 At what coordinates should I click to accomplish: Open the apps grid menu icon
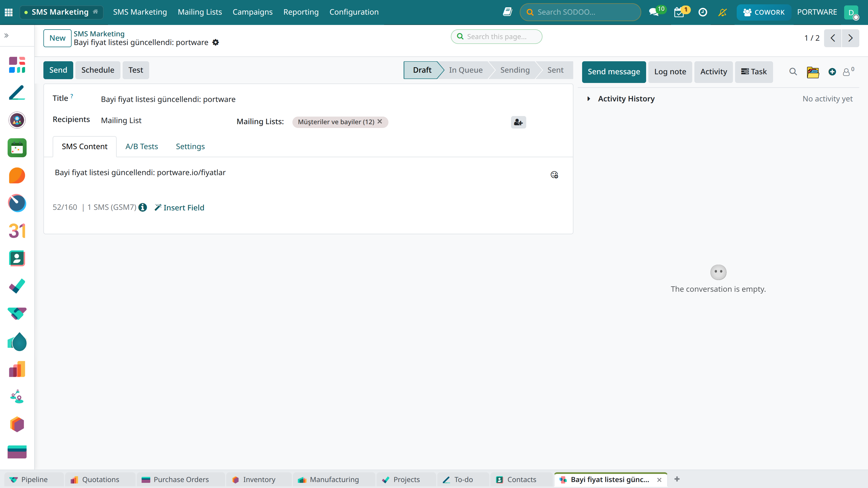click(9, 12)
